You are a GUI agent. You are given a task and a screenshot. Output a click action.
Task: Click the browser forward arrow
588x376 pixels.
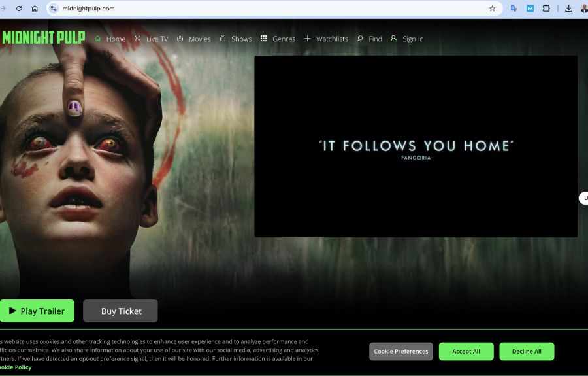[3, 9]
